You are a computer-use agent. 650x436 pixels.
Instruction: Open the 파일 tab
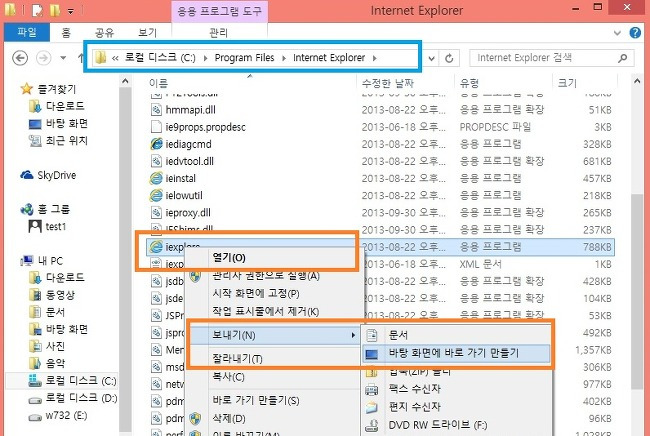pos(27,32)
